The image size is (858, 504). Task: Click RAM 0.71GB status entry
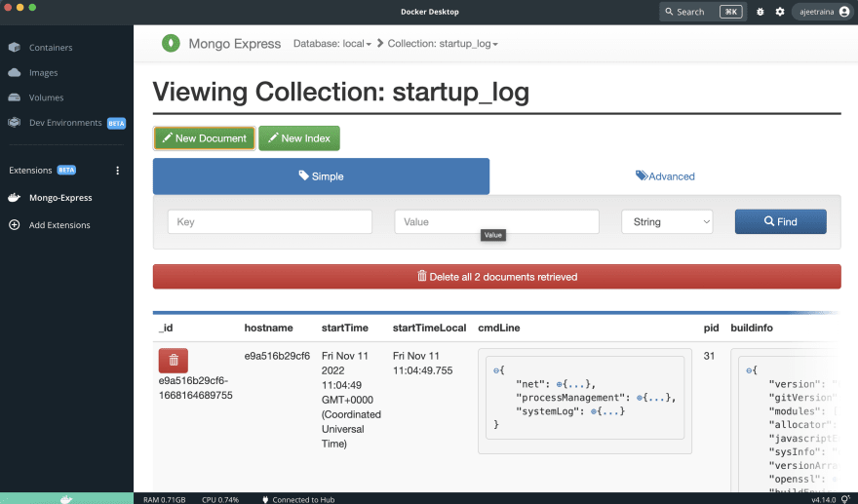164,500
